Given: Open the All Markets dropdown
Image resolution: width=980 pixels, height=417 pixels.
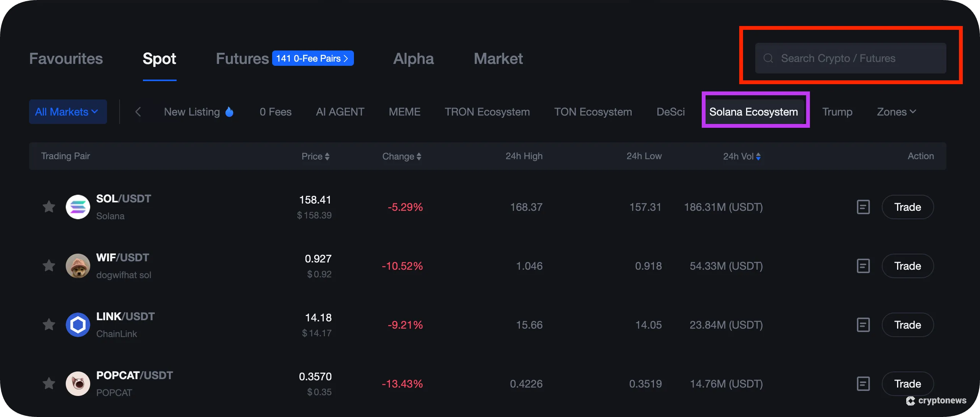Looking at the screenshot, I should click(68, 112).
